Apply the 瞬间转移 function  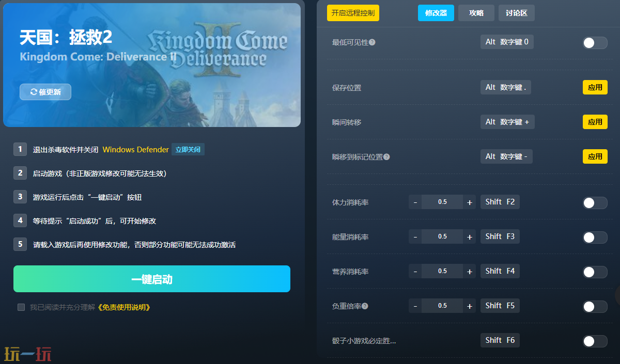tap(595, 122)
